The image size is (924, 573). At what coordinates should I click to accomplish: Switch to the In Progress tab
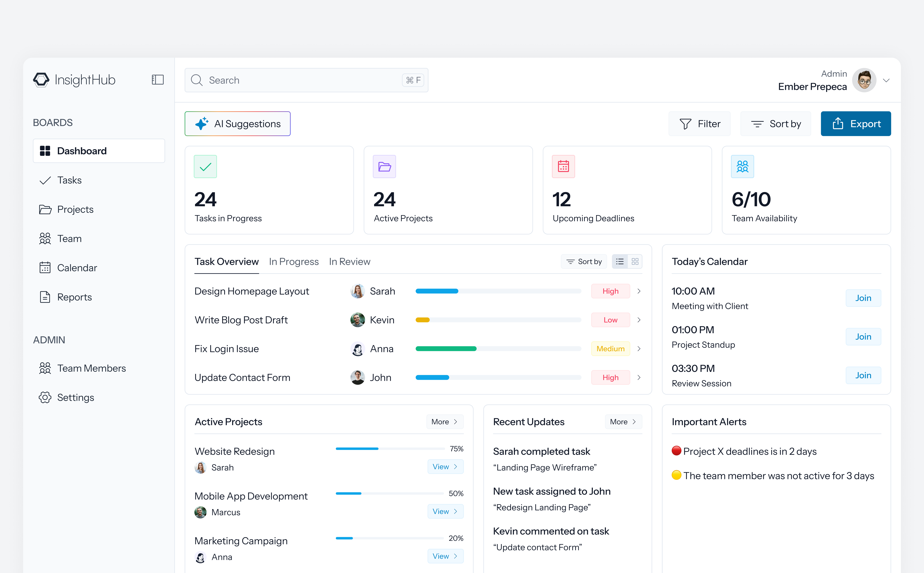[294, 262]
